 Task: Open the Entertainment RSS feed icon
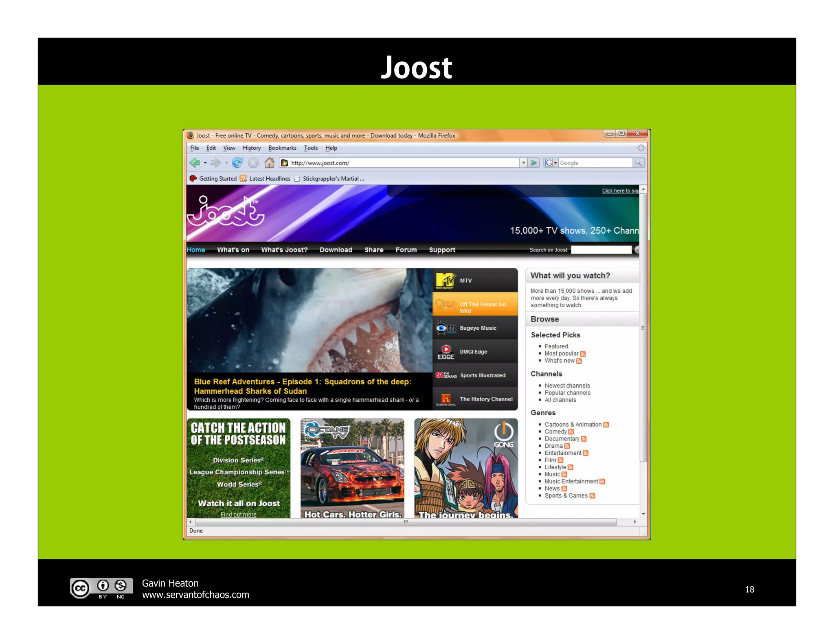coord(586,453)
